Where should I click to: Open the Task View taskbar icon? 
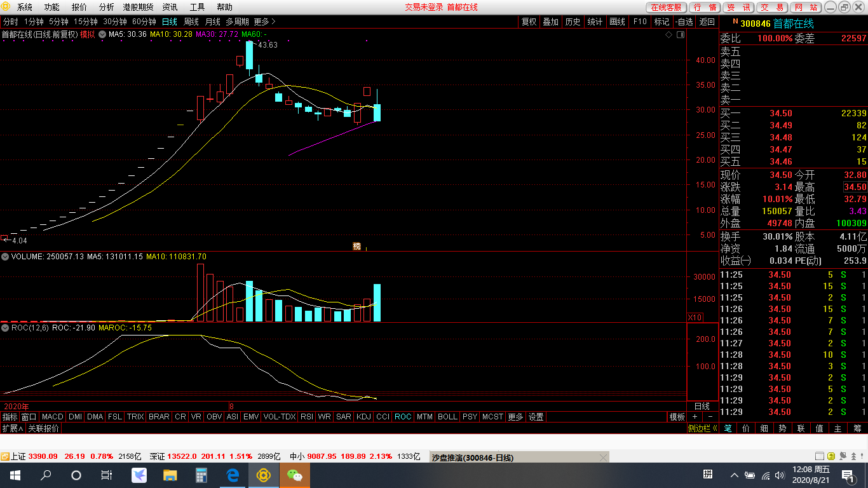click(107, 475)
